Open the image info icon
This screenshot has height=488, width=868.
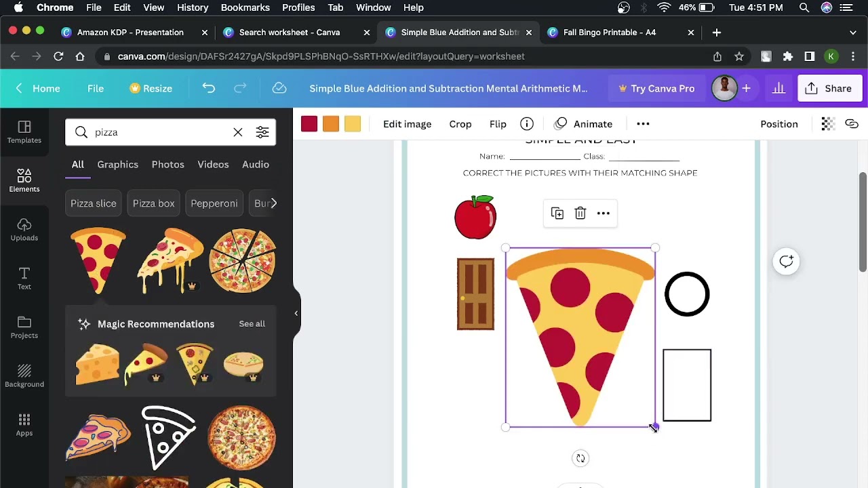pos(527,124)
